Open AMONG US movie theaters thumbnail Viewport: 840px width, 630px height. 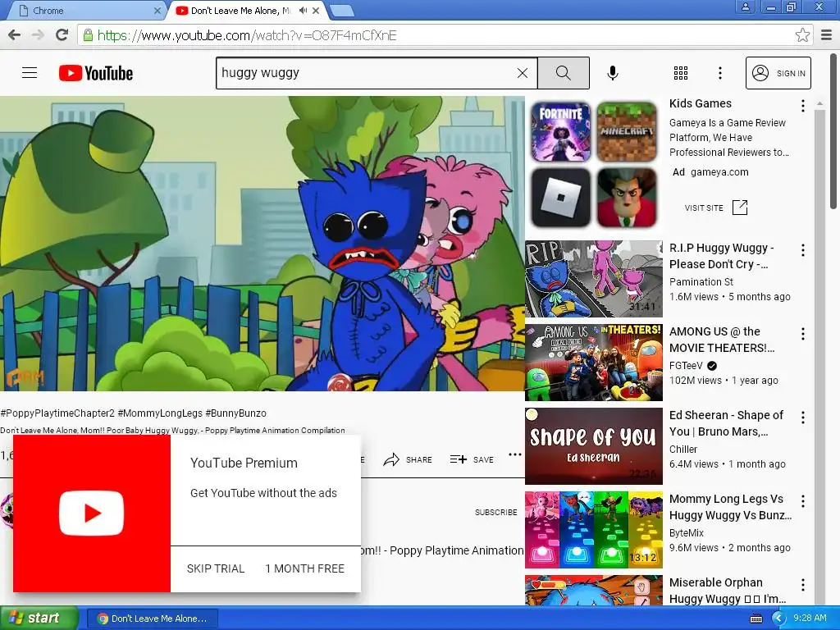coord(594,362)
